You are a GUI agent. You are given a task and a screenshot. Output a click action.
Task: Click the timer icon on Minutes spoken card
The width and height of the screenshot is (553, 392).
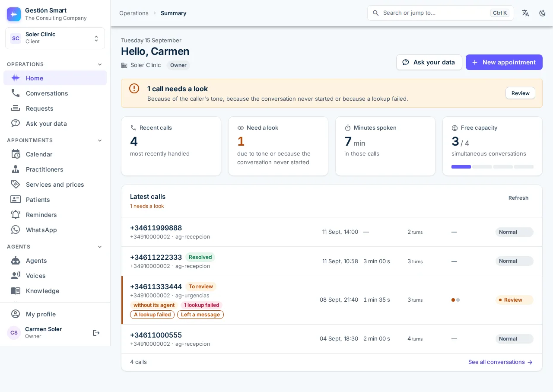tap(348, 128)
